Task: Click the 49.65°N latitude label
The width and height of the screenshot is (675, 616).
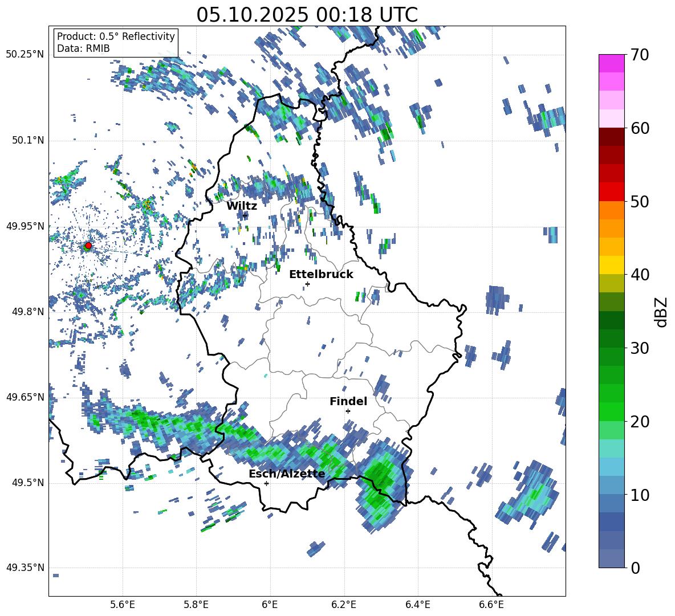Action: coord(25,397)
